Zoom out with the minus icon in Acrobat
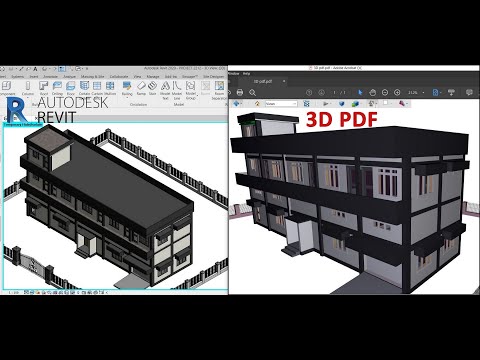 [385, 92]
